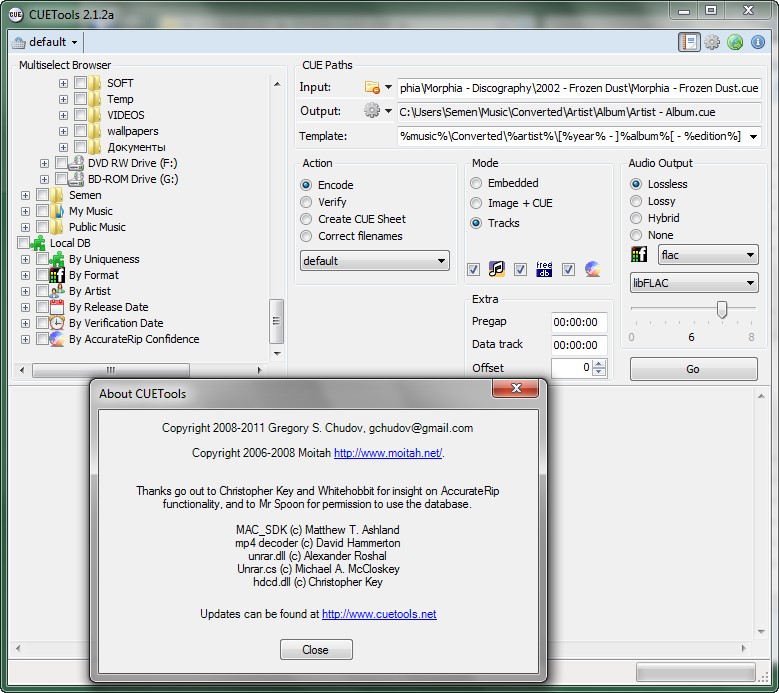This screenshot has width=779, height=693.
Task: Click the gear icon next to Output
Action: point(373,111)
